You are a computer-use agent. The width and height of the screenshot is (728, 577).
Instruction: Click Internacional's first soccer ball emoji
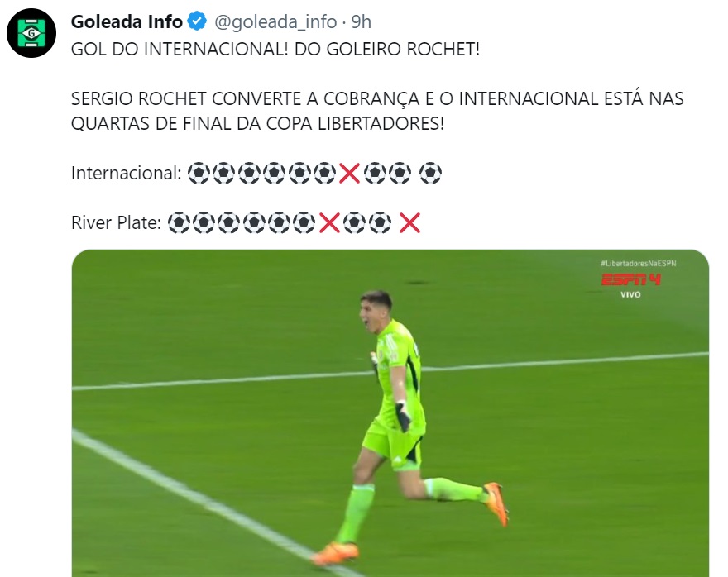pyautogui.click(x=199, y=173)
